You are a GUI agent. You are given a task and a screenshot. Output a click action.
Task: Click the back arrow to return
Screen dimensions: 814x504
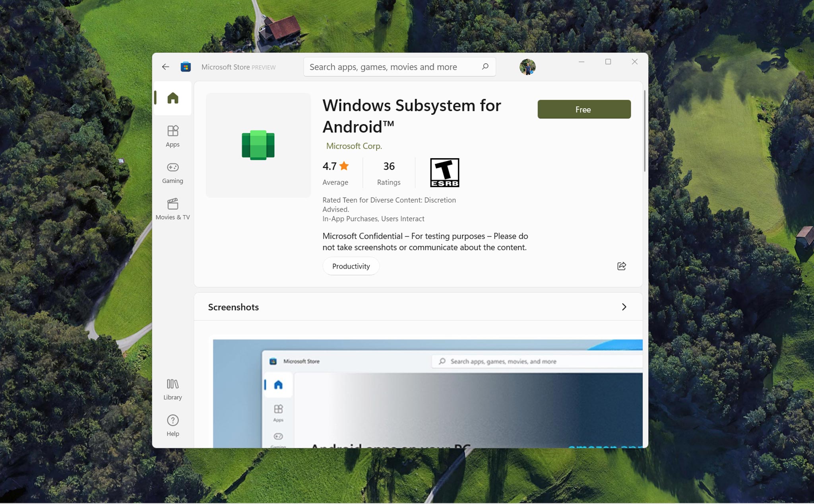point(165,67)
